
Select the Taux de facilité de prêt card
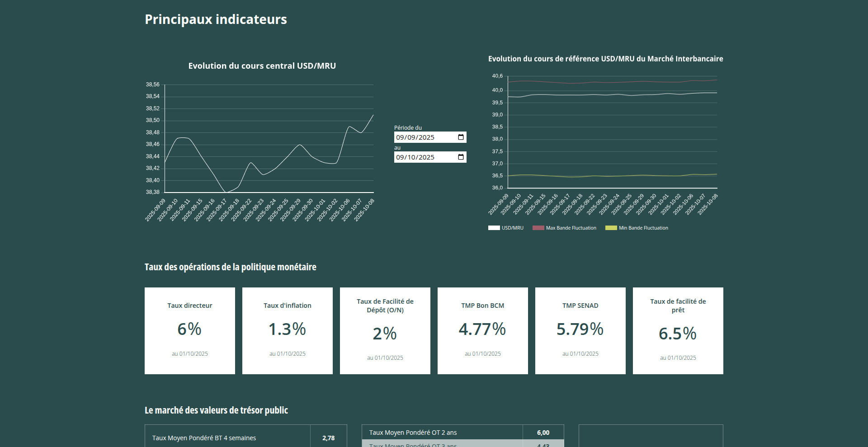(x=678, y=330)
